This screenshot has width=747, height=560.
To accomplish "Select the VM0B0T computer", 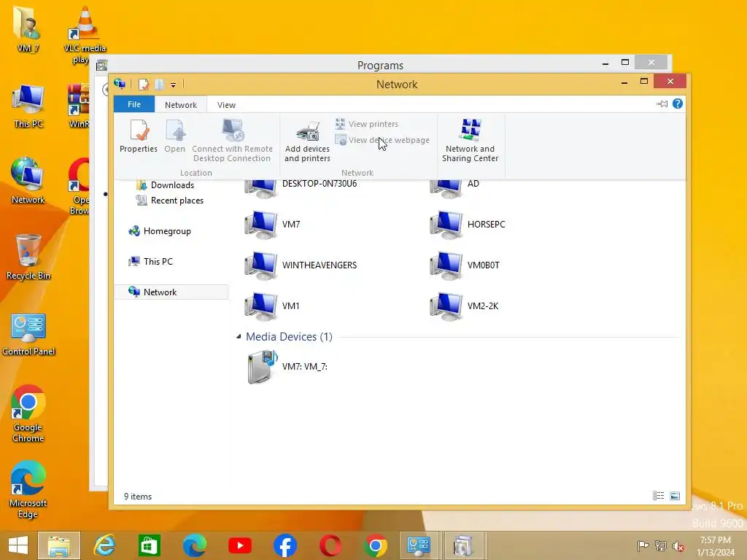I will [x=465, y=265].
